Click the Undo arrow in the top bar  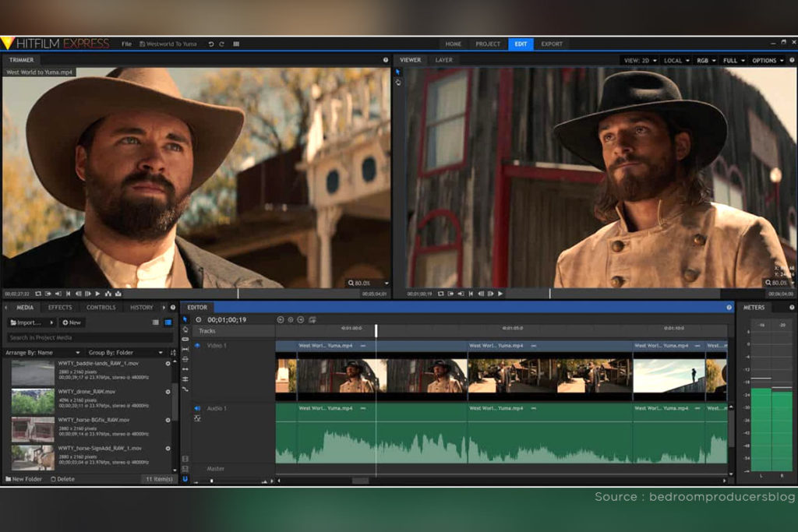[x=210, y=44]
